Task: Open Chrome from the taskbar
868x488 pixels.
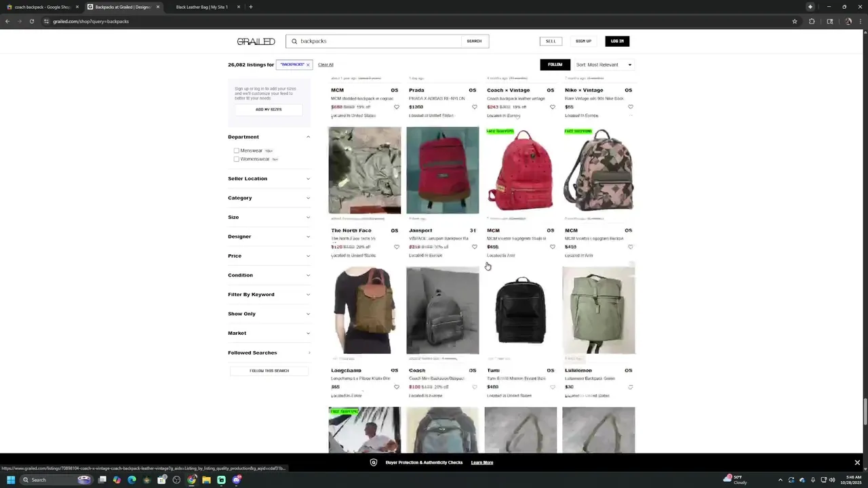Action: point(191,480)
